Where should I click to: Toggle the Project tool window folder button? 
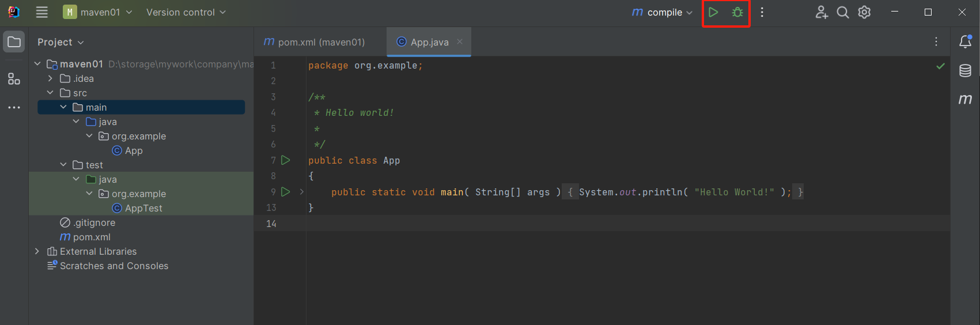click(14, 41)
